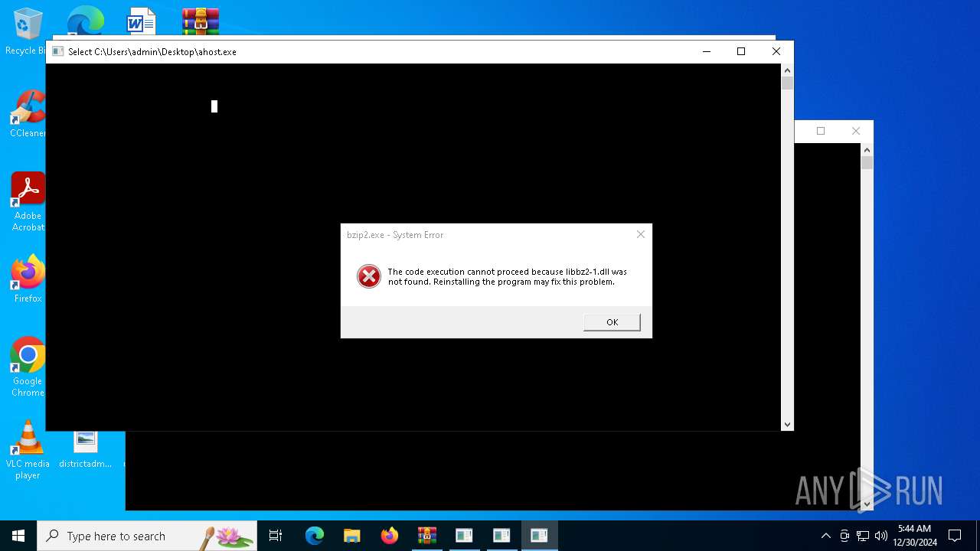Click the tray icon next to hidden-icons arrow
Image resolution: width=980 pixels, height=551 pixels.
[844, 536]
